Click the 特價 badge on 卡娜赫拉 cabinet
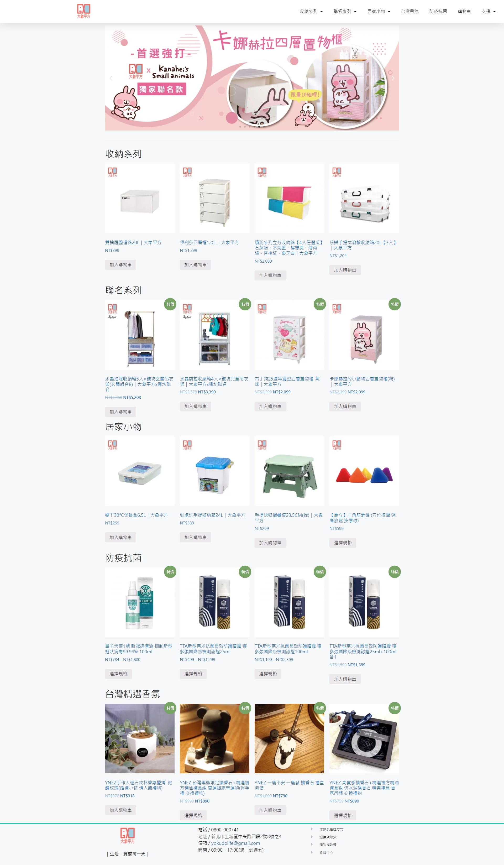The height and width of the screenshot is (865, 504). (x=395, y=304)
